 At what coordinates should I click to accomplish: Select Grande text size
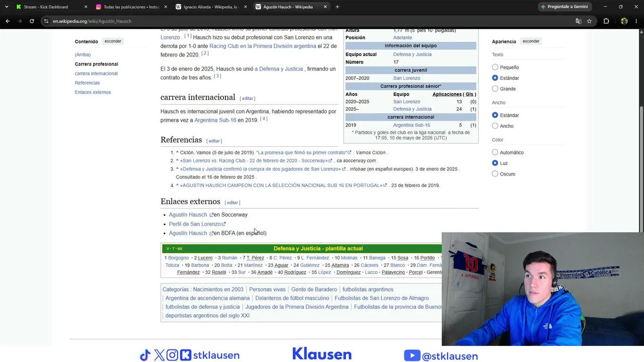point(495,88)
